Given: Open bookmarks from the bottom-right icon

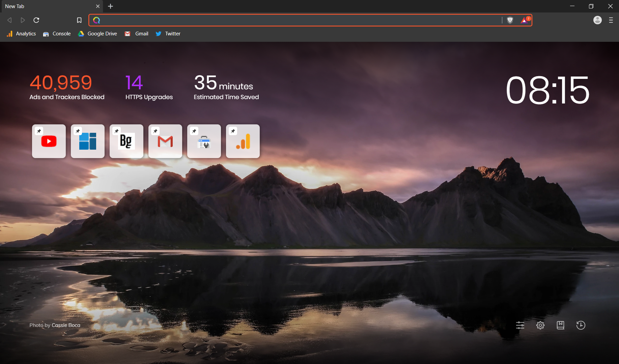Looking at the screenshot, I should (x=560, y=325).
